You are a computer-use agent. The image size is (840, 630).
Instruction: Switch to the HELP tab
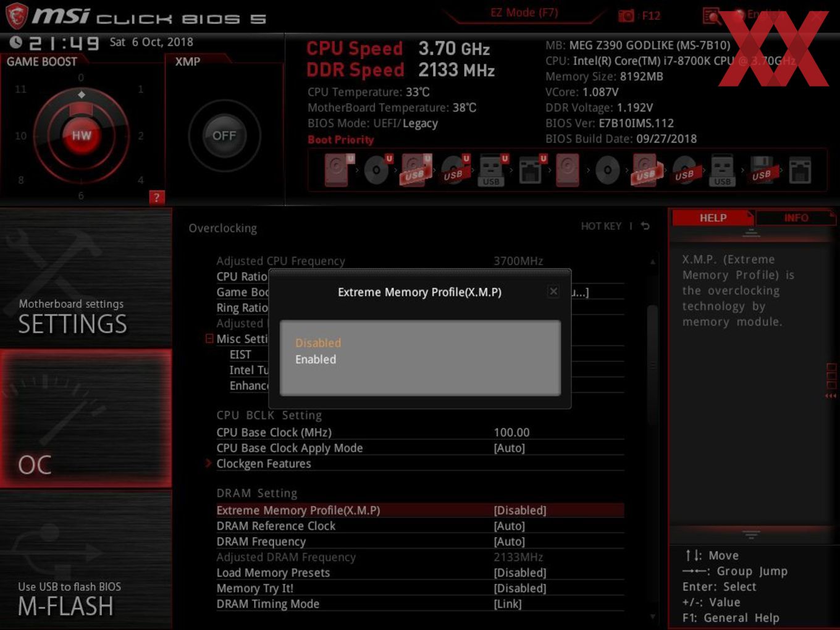(713, 218)
